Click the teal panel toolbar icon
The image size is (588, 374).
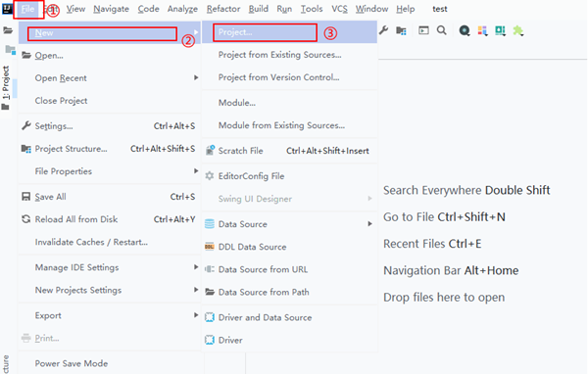pos(500,30)
